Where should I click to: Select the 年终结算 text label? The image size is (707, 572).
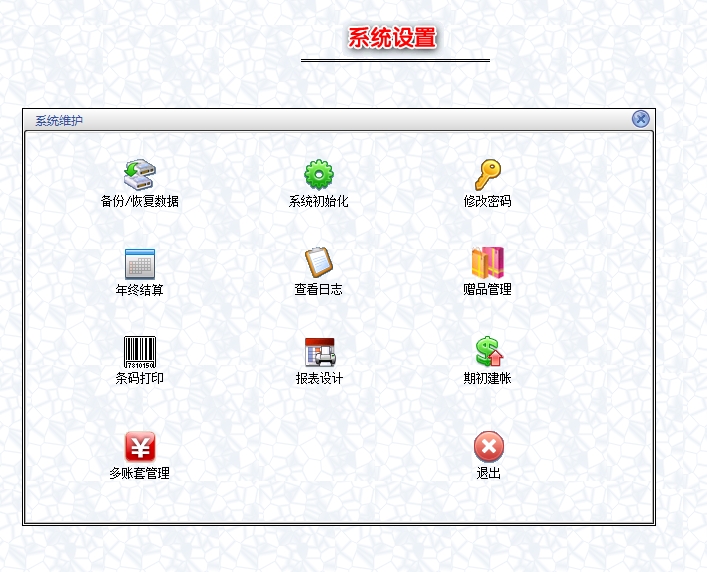click(139, 290)
